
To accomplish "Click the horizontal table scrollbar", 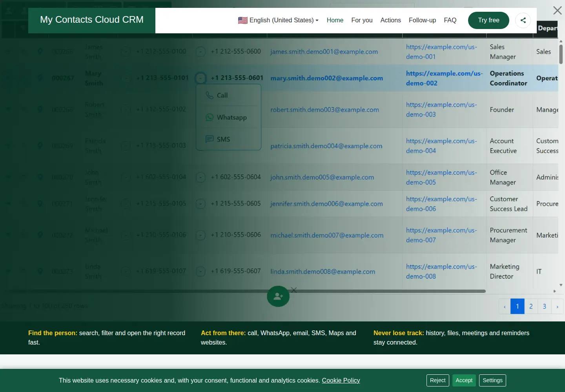I will click(247, 291).
